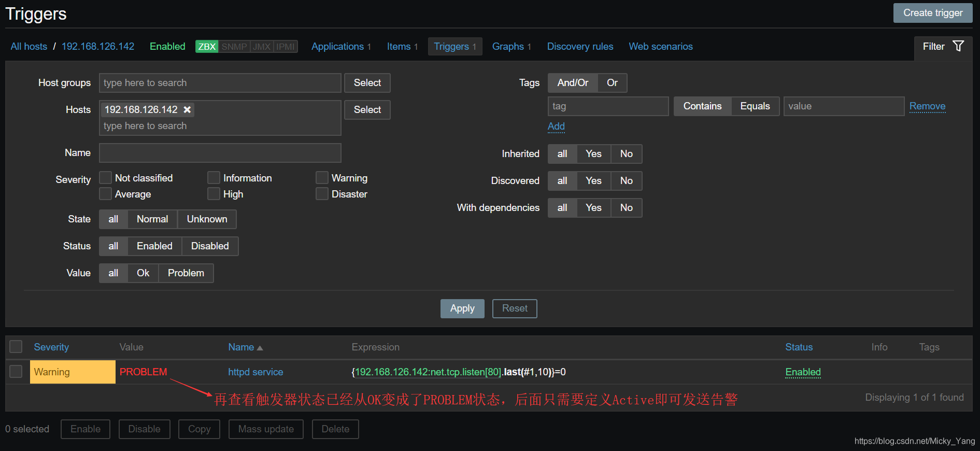Click the Warning severity cell
The height and width of the screenshot is (451, 980).
pos(73,372)
